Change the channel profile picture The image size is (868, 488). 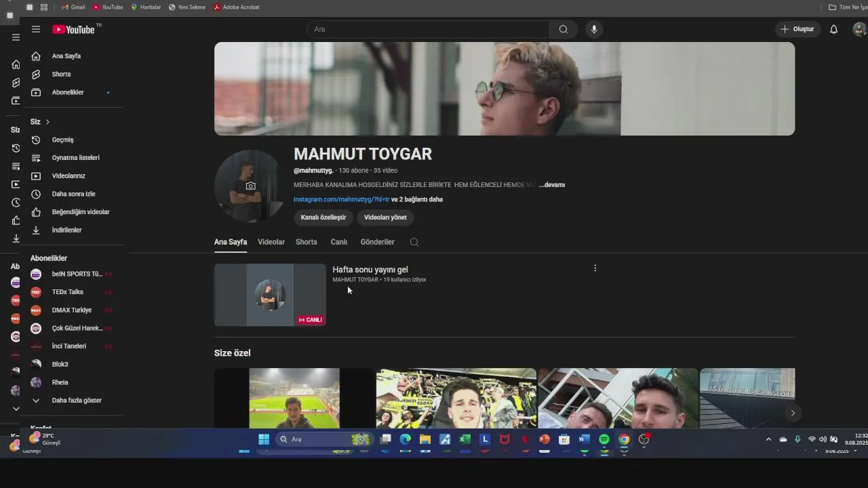tap(250, 186)
